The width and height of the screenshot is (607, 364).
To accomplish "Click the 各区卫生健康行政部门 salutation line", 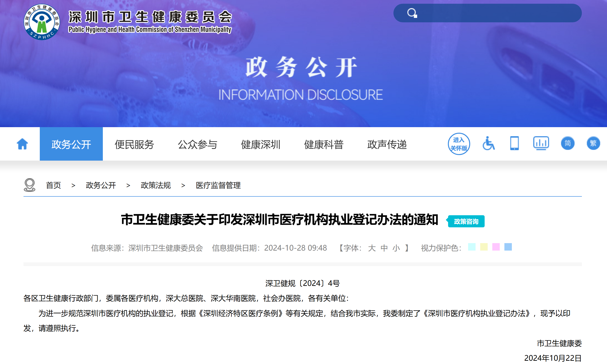I will click(x=186, y=298).
